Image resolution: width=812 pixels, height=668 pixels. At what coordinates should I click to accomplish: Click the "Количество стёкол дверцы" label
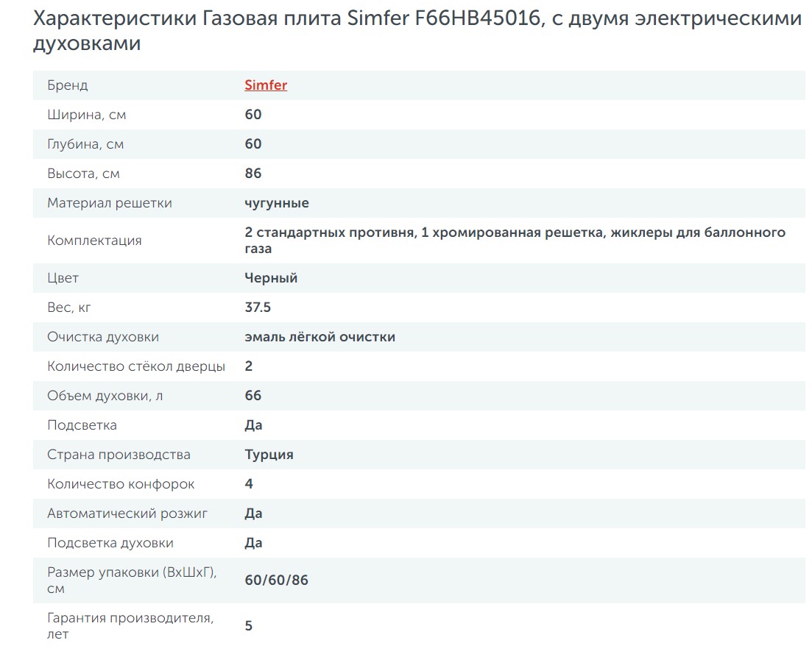pyautogui.click(x=136, y=366)
